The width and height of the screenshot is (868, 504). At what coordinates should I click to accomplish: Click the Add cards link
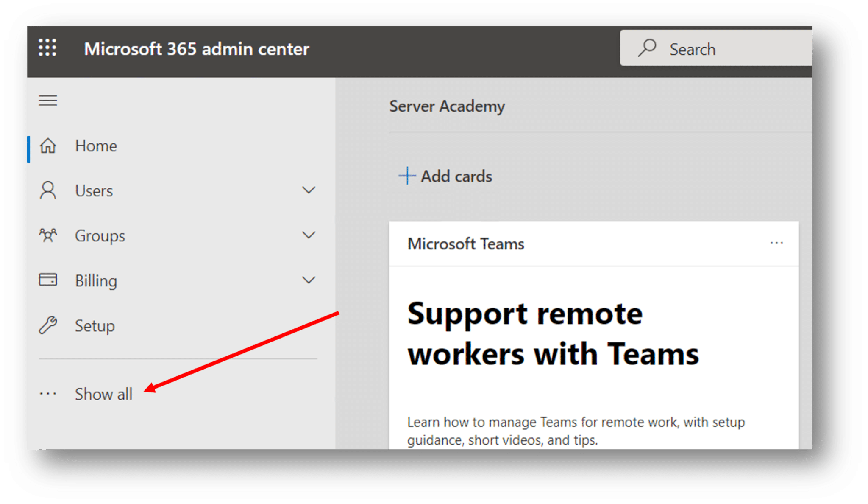[456, 176]
